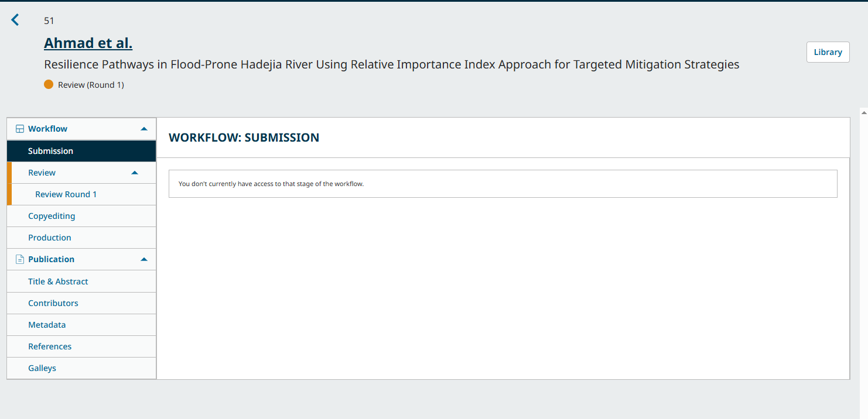868x419 pixels.
Task: Click the scrollbar up arrow
Action: point(863,112)
